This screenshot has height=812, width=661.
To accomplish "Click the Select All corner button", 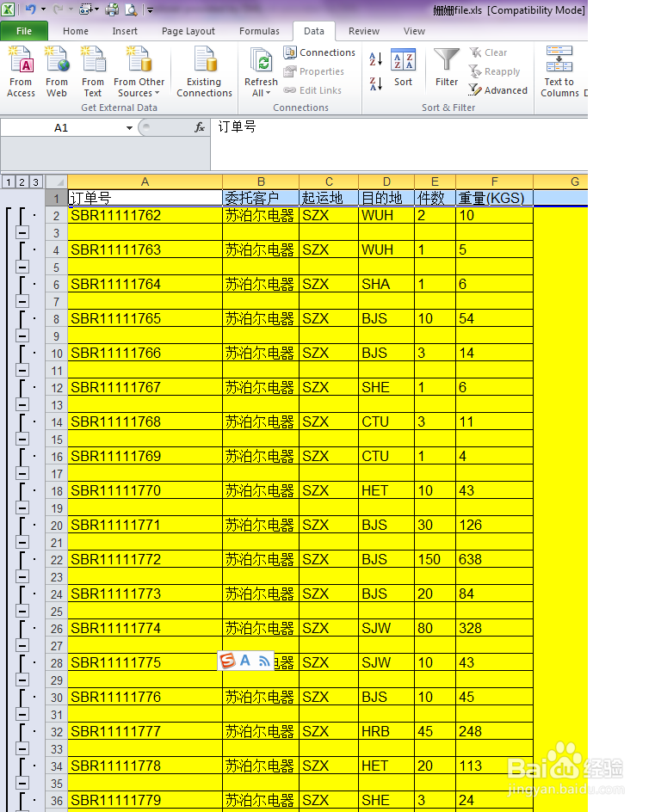I will coord(57,181).
